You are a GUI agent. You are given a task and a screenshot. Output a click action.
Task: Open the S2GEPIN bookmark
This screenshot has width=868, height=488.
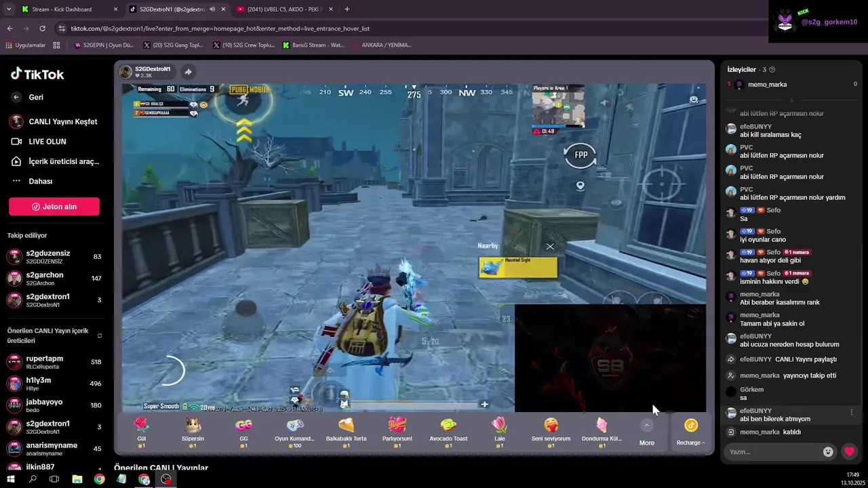(104, 45)
